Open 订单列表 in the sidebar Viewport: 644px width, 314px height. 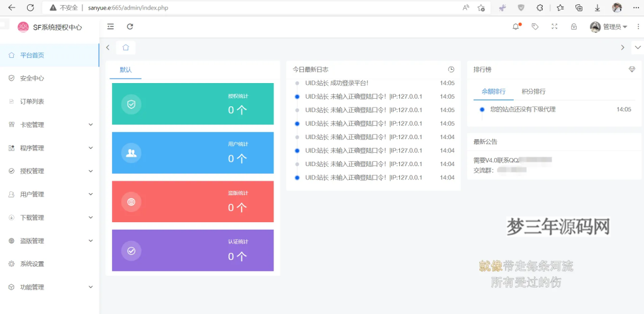click(x=49, y=101)
